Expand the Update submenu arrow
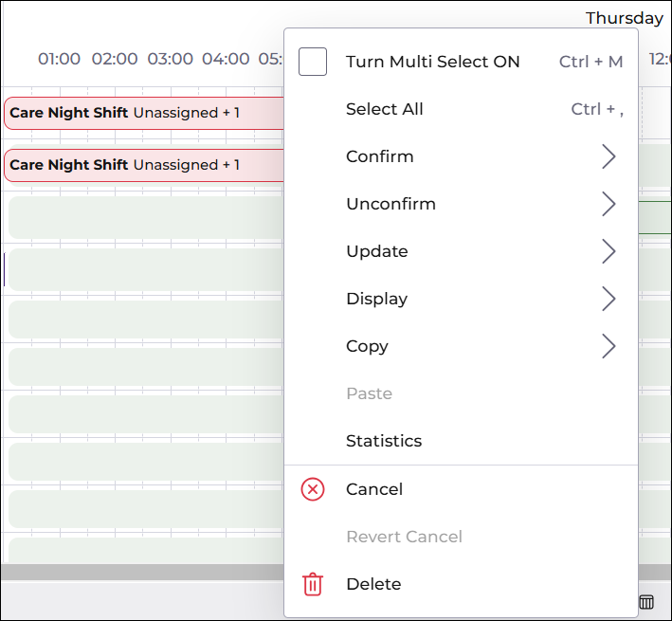 click(608, 251)
